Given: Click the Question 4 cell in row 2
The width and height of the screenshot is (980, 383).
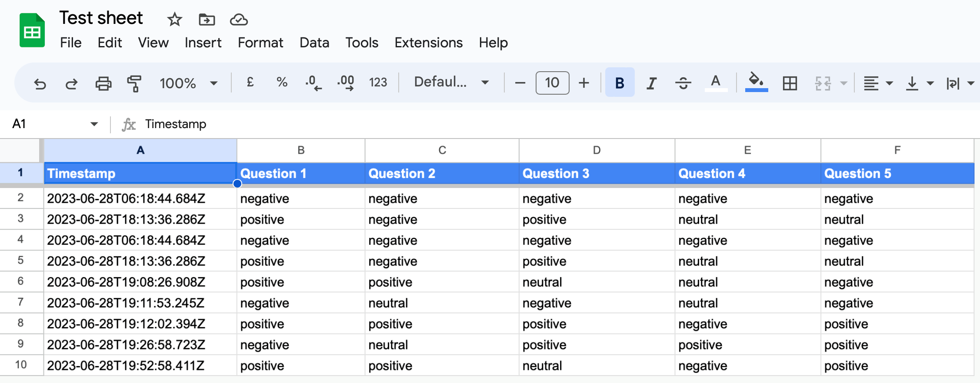Looking at the screenshot, I should (748, 198).
